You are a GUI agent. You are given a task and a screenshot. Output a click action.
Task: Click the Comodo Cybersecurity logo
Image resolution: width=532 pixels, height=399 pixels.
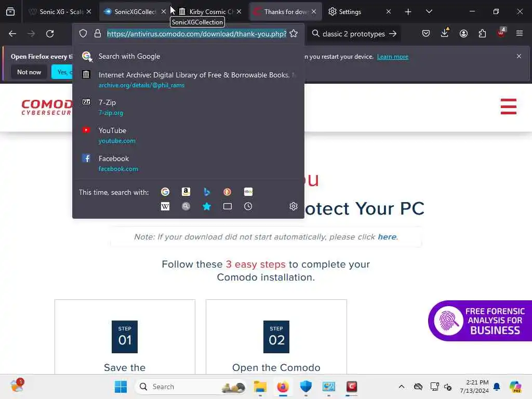(x=47, y=107)
